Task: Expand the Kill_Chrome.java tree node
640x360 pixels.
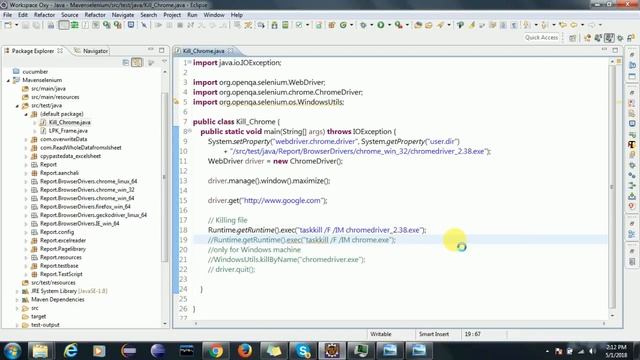Action: [35, 122]
